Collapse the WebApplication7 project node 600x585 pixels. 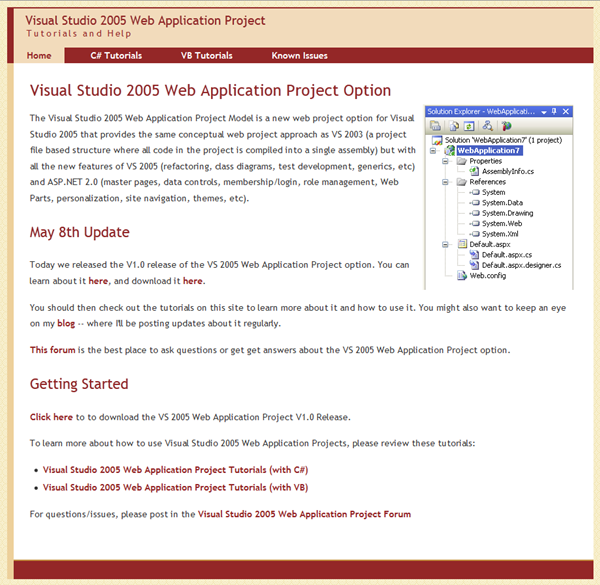point(433,151)
